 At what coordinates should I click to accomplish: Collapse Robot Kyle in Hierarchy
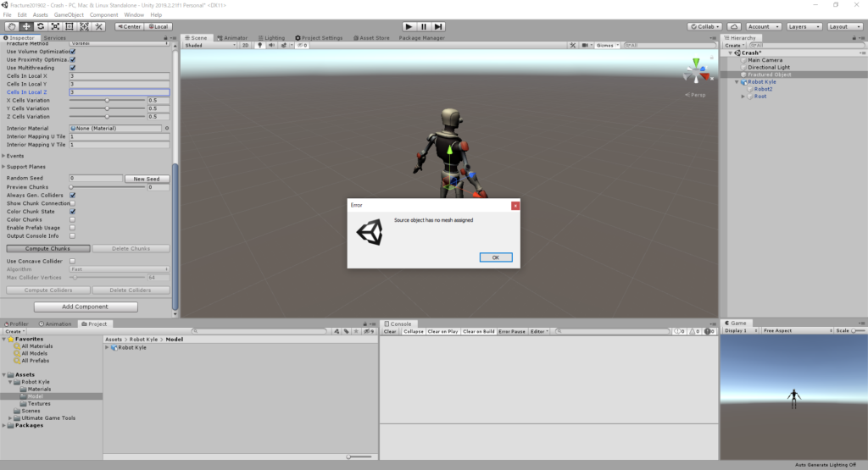(x=737, y=82)
